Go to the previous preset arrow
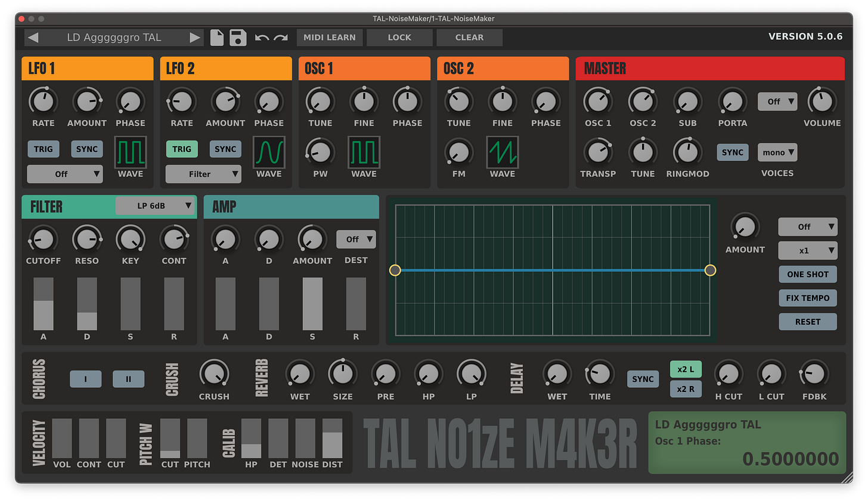Image resolution: width=868 pixels, height=501 pixels. 33,38
